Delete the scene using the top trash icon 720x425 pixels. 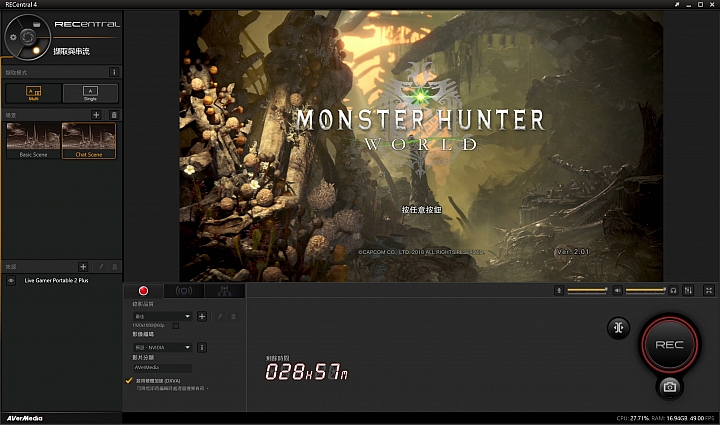point(113,115)
